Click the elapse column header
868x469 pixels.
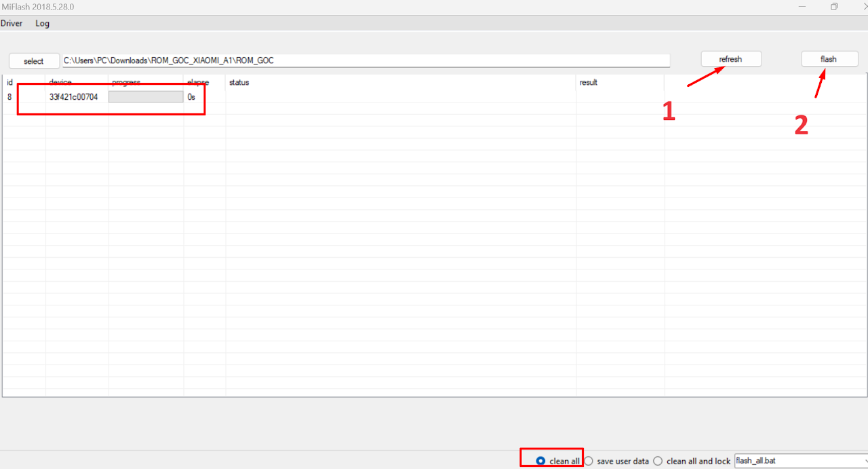(x=198, y=82)
